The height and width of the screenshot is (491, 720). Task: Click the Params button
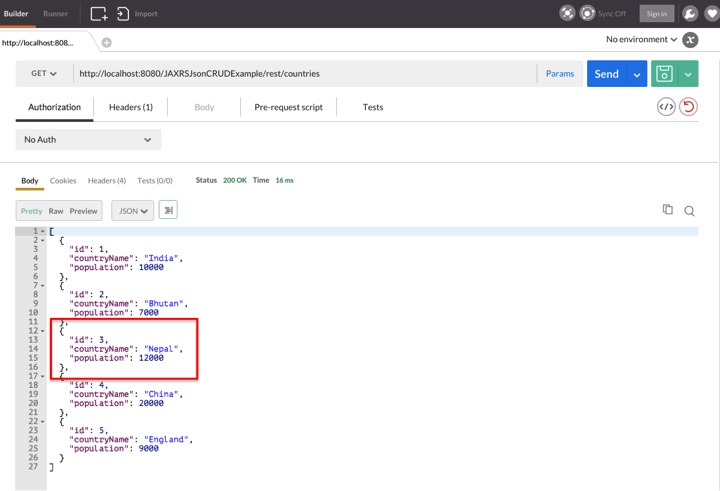pos(560,73)
